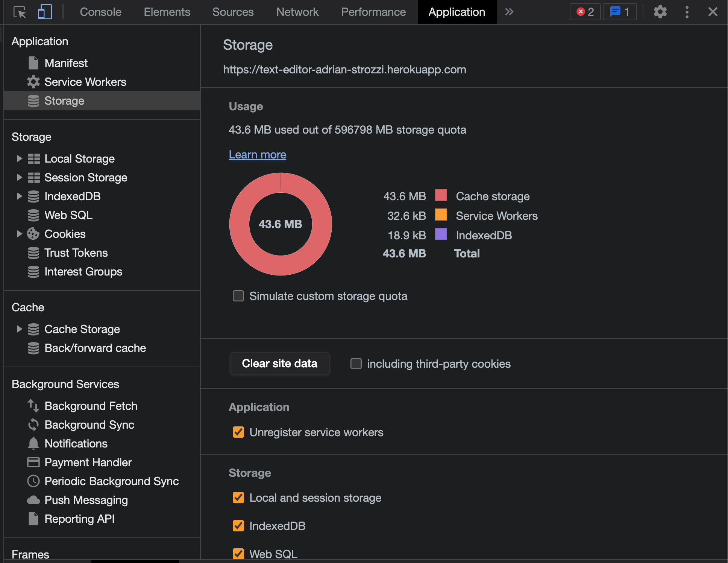Show more tabs via double chevron
The height and width of the screenshot is (563, 728).
point(509,12)
